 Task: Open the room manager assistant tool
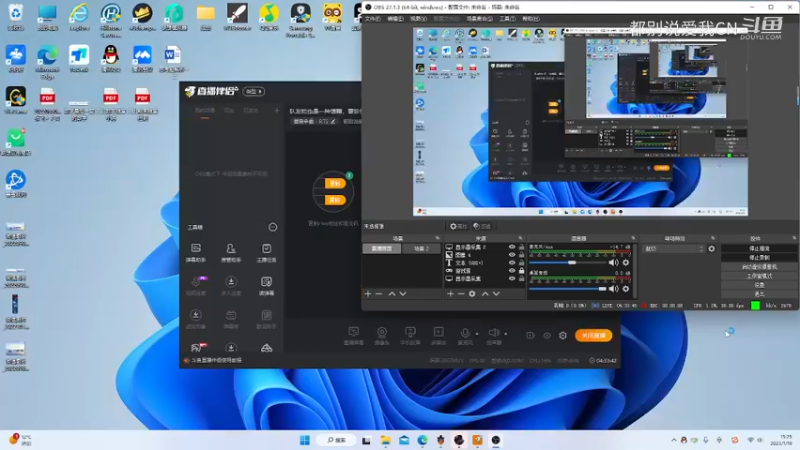231,253
